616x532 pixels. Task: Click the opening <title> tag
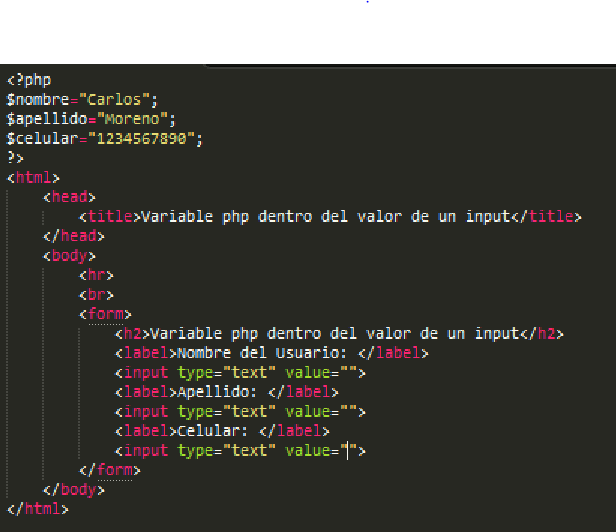[x=110, y=216]
